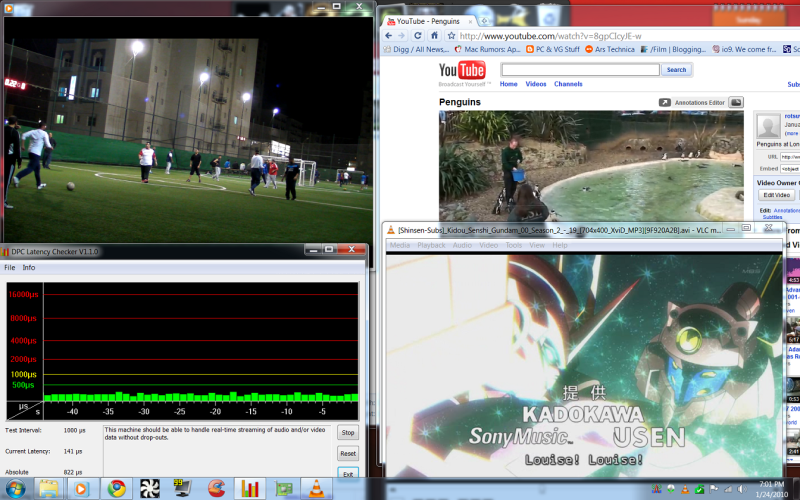Open VLC Media menu
Screen dimensions: 800x500
point(399,245)
